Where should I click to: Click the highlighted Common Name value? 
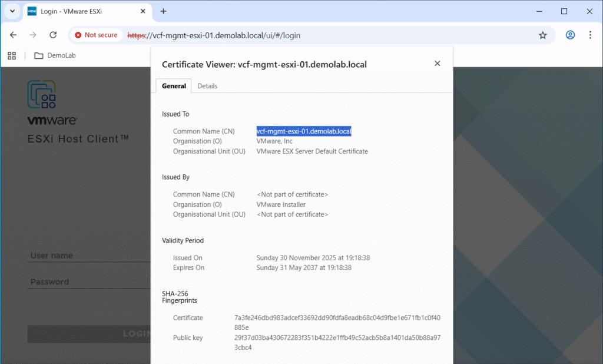(x=303, y=131)
